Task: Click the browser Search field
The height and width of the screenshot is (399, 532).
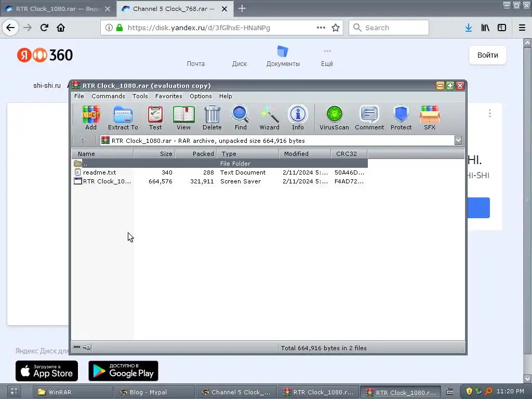Action: 389,28
